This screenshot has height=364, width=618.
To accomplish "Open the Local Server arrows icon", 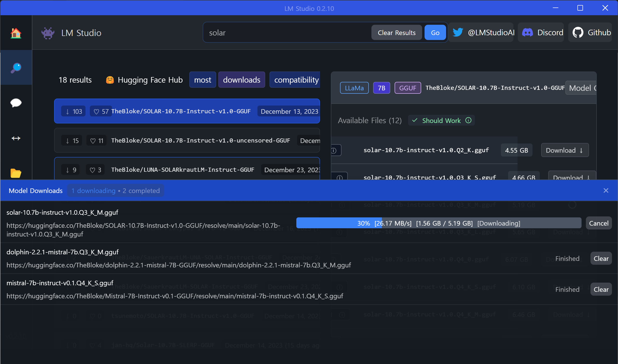I will [16, 138].
